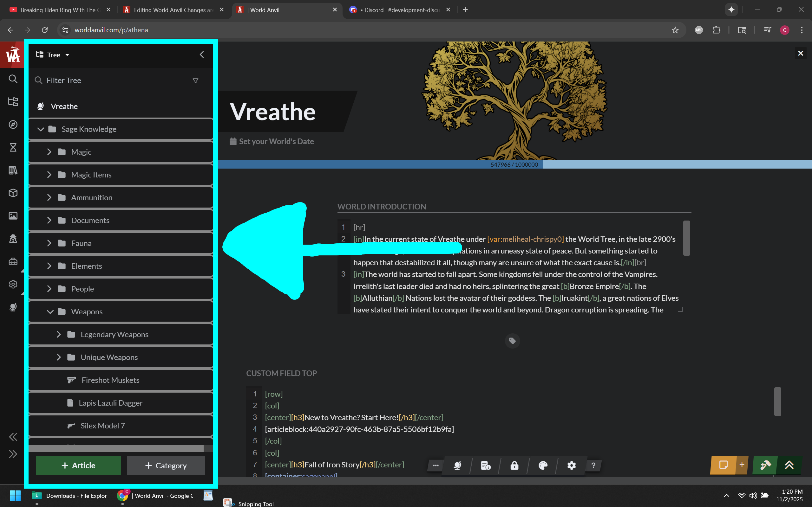Open the yellow sticky note button
Screen dimensions: 812x507
click(x=724, y=465)
